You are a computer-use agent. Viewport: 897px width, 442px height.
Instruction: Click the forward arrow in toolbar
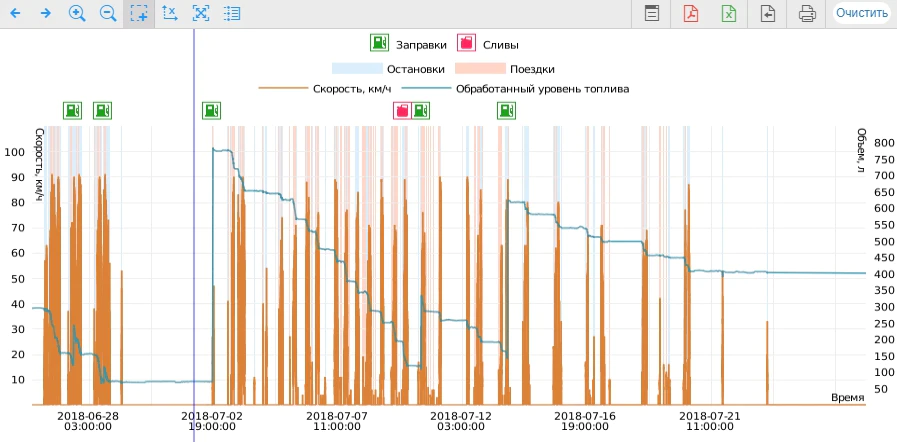click(x=46, y=13)
